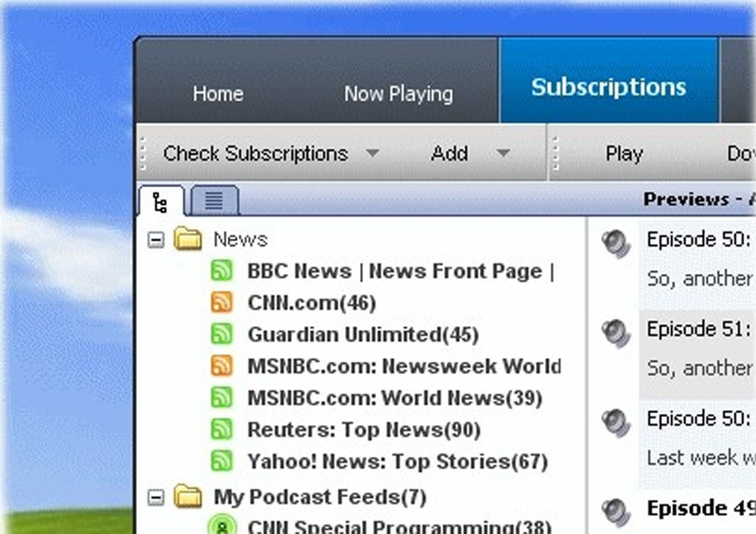Click speaker icon beside Last week episode
This screenshot has height=534, width=756.
click(x=616, y=422)
